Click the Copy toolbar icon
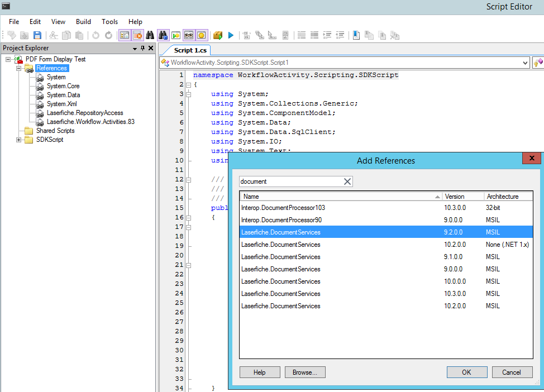The height and width of the screenshot is (392, 544). (x=66, y=35)
